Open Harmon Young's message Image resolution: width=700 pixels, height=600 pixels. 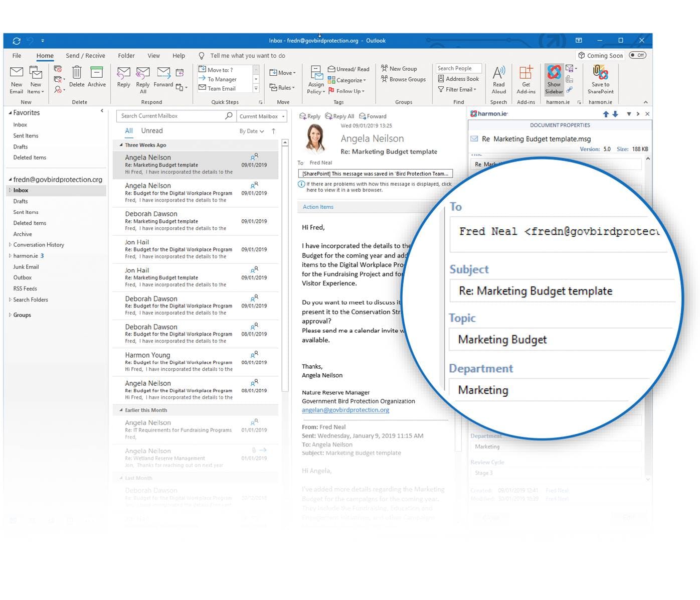point(196,362)
